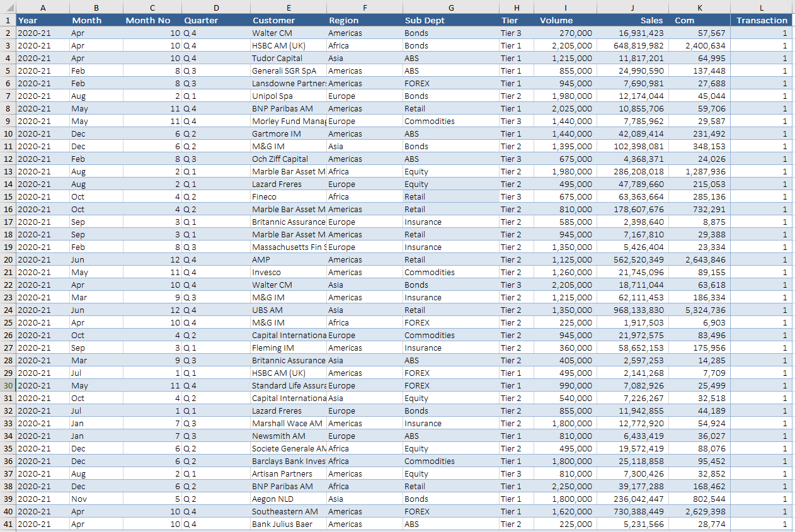Viewport: 795px width, 532px height.
Task: Select the Southeastern AM cell
Action: (288, 511)
